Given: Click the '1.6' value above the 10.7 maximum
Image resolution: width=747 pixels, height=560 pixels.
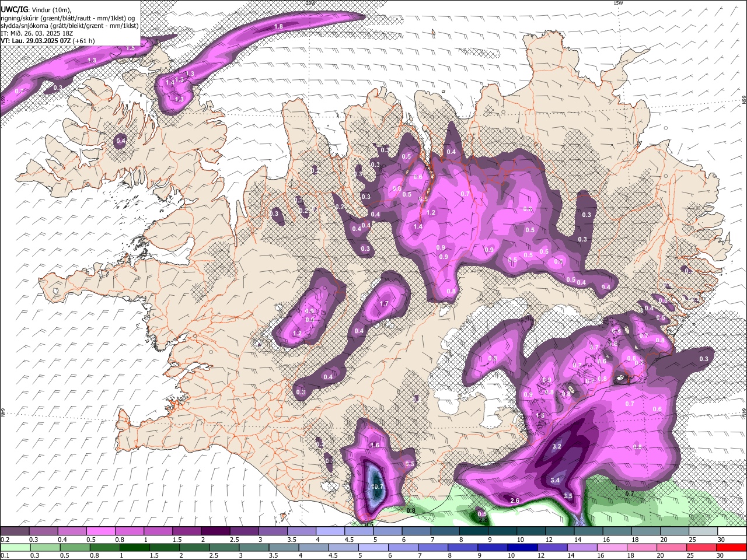Looking at the screenshot, I should coord(375,445).
